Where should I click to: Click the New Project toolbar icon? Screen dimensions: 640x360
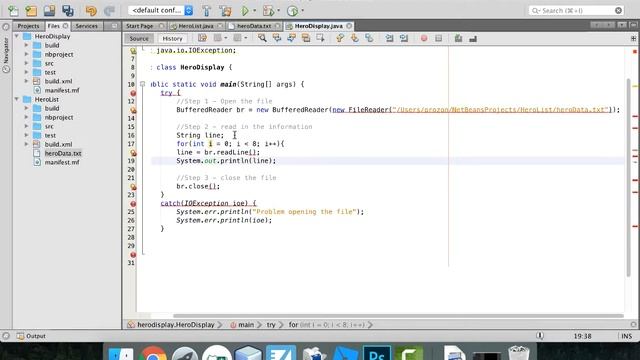[x=31, y=11]
